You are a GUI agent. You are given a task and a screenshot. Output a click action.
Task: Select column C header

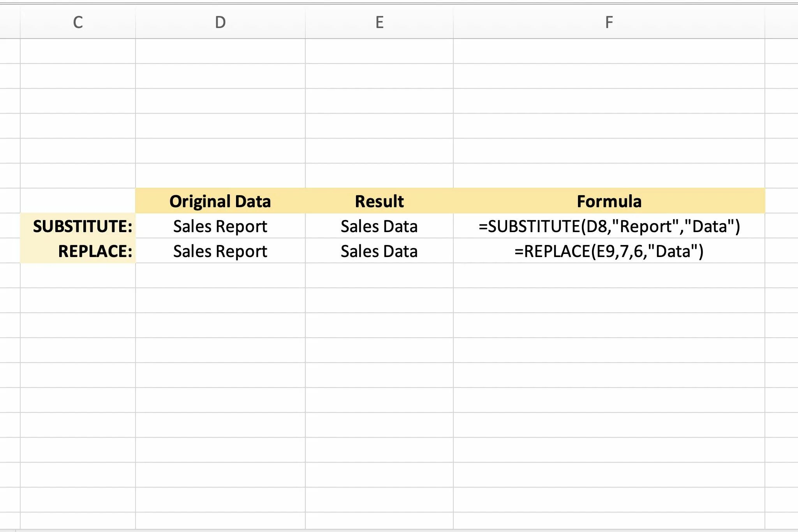[78, 22]
